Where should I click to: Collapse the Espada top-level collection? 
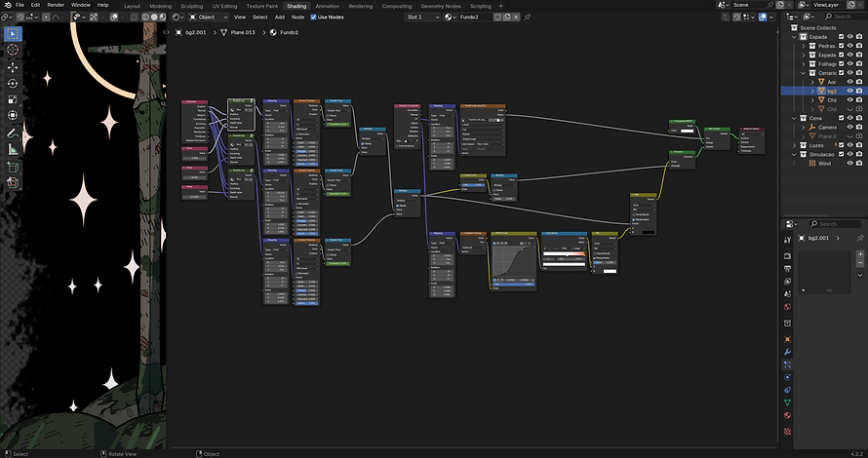[x=795, y=37]
